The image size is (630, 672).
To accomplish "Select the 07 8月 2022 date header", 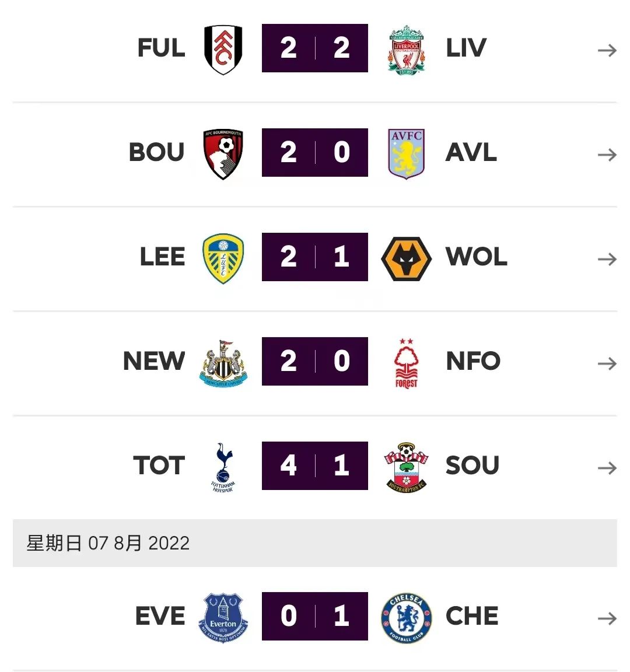I will click(x=108, y=543).
